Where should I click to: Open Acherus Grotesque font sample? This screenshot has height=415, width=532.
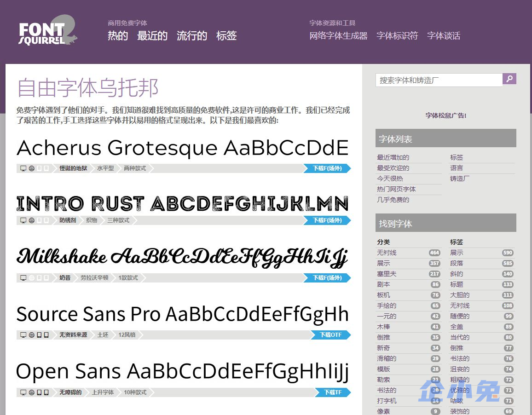coord(183,148)
